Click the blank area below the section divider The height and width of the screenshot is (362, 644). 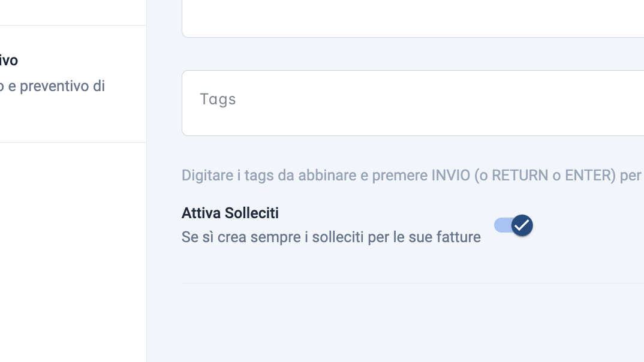(413, 323)
